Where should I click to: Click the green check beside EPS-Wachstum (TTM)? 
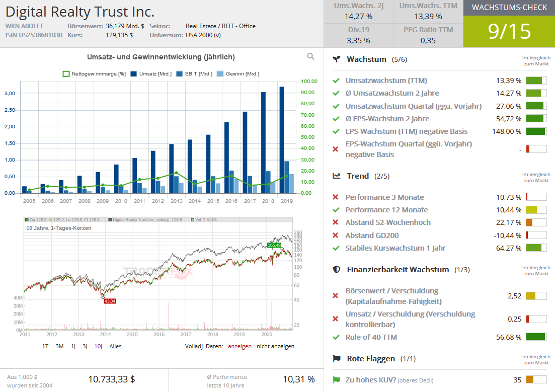pyautogui.click(x=336, y=131)
